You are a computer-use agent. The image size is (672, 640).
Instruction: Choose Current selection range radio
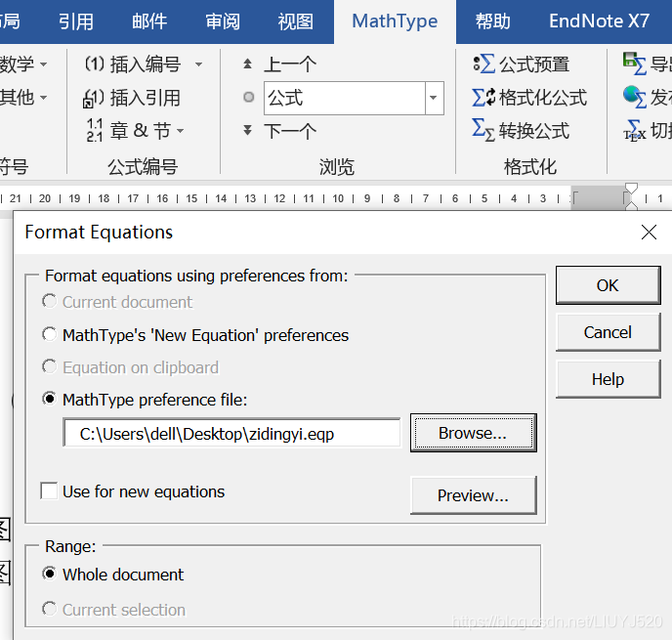point(49,609)
